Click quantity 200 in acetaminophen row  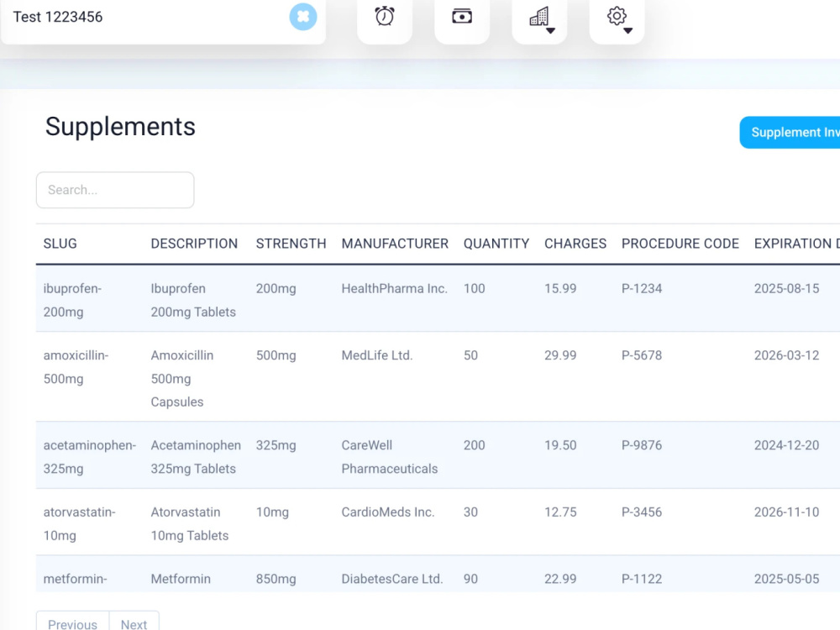tap(474, 445)
